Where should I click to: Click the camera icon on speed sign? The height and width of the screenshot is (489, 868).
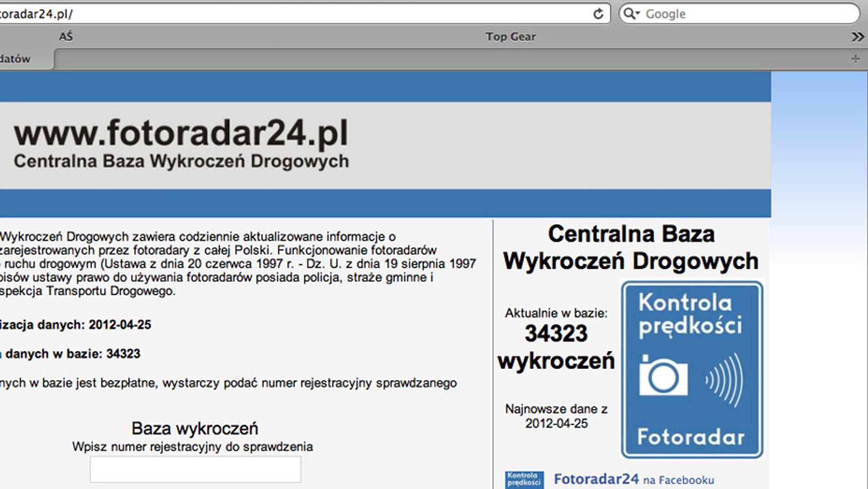(663, 376)
